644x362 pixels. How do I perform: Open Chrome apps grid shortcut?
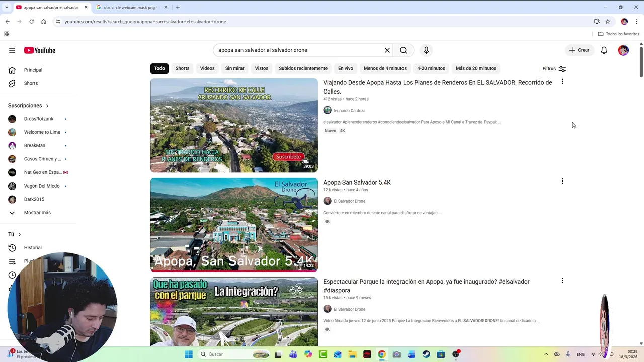point(7,34)
